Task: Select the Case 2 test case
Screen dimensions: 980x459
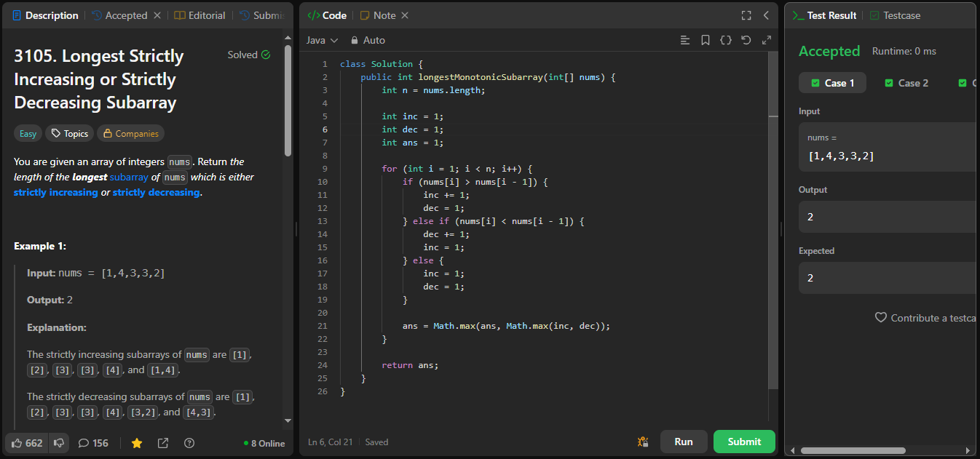Action: 906,83
